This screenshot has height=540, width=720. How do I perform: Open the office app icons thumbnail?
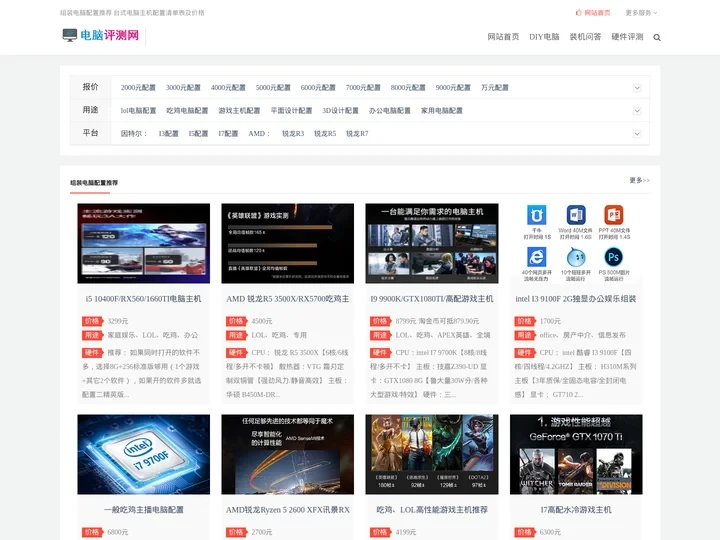(x=576, y=243)
